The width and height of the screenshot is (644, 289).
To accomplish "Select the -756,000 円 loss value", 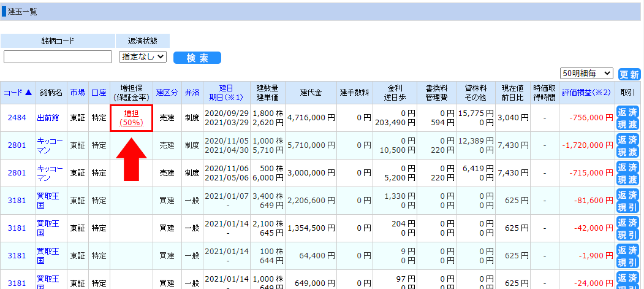I will point(591,118).
